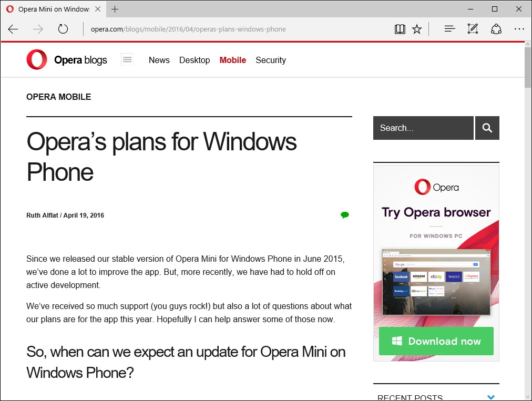Click the browser screenshot thumbnail in ad
The width and height of the screenshot is (532, 401).
[x=436, y=282]
